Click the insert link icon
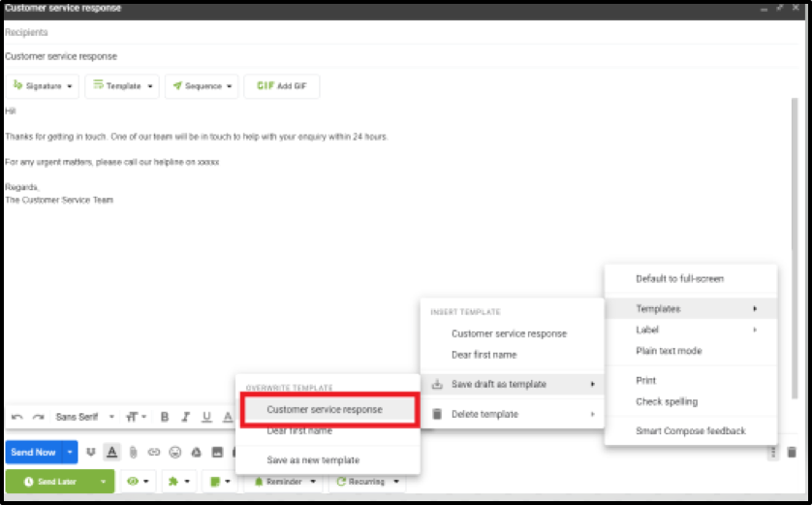Image resolution: width=812 pixels, height=505 pixels. coord(153,452)
